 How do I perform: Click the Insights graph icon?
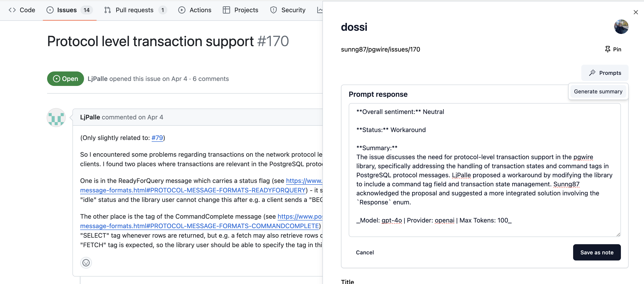[x=320, y=10]
